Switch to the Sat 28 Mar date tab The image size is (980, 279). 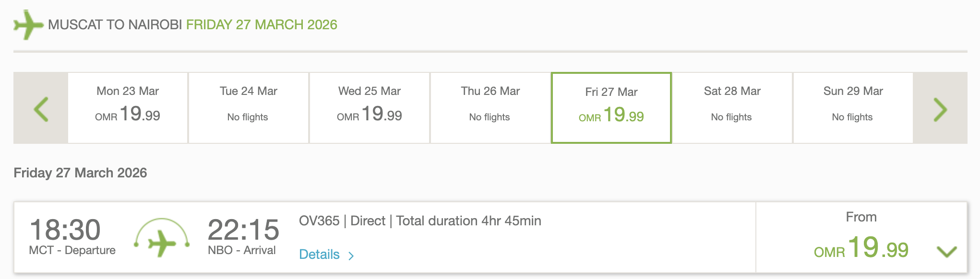732,107
